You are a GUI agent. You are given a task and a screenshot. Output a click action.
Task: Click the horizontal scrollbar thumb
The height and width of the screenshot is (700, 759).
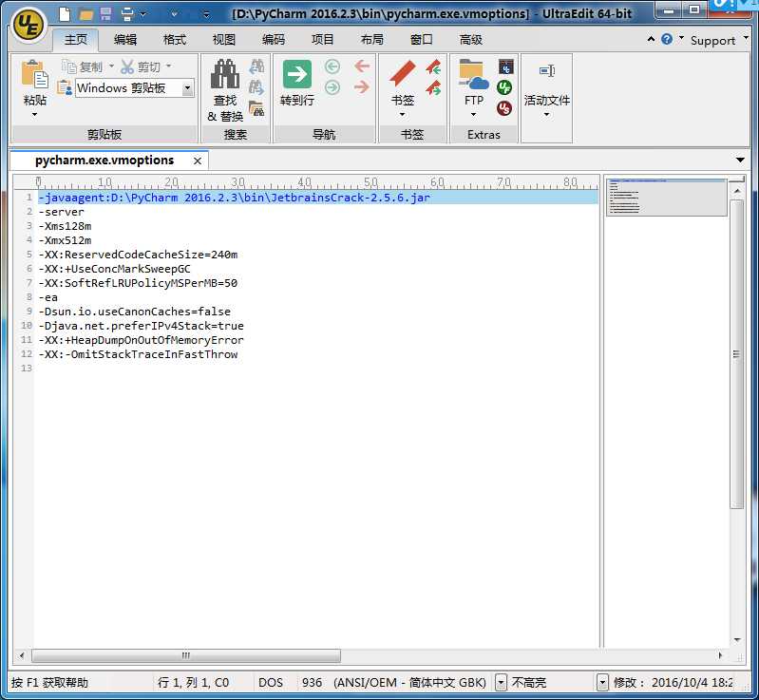coord(186,655)
